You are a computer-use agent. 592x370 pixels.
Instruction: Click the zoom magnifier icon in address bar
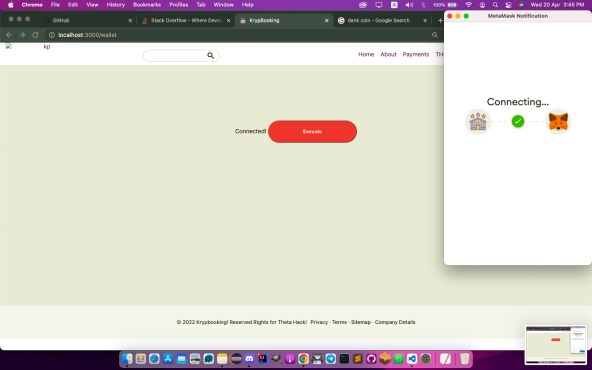tap(435, 35)
